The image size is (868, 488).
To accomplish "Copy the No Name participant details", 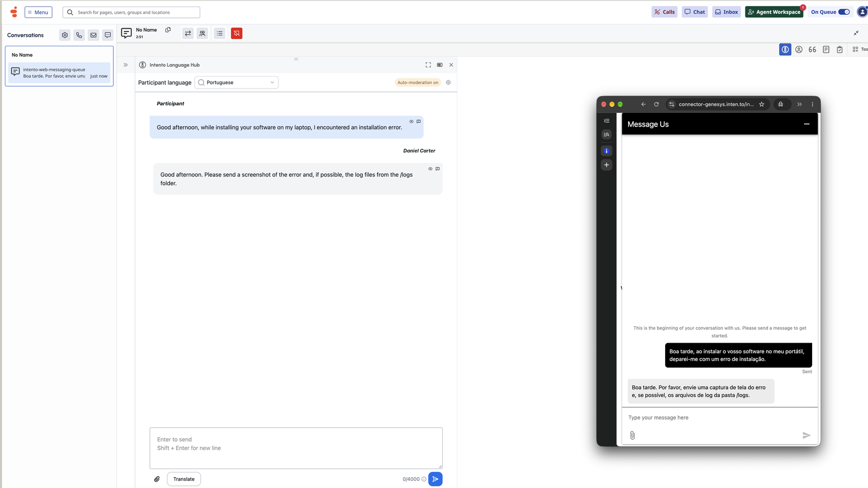I will [168, 30].
